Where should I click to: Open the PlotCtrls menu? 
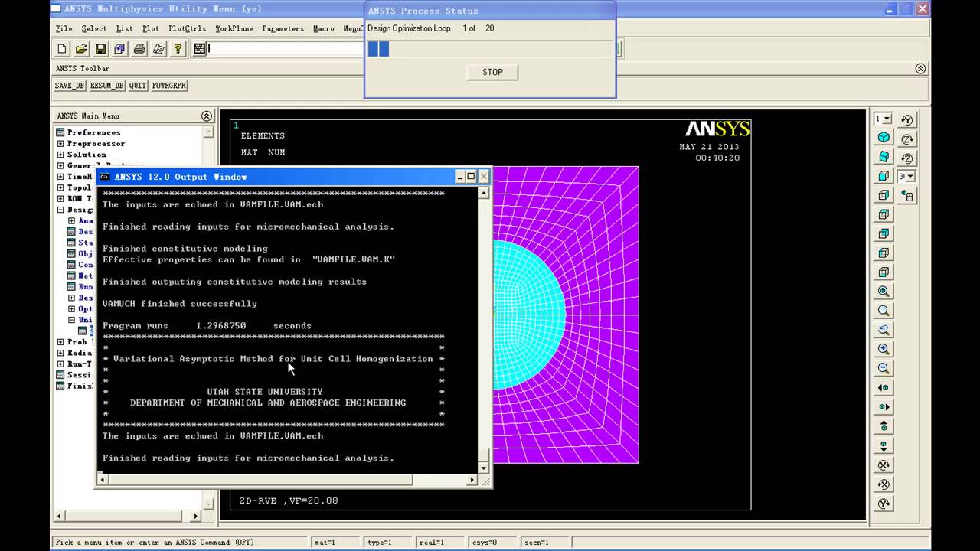[187, 28]
